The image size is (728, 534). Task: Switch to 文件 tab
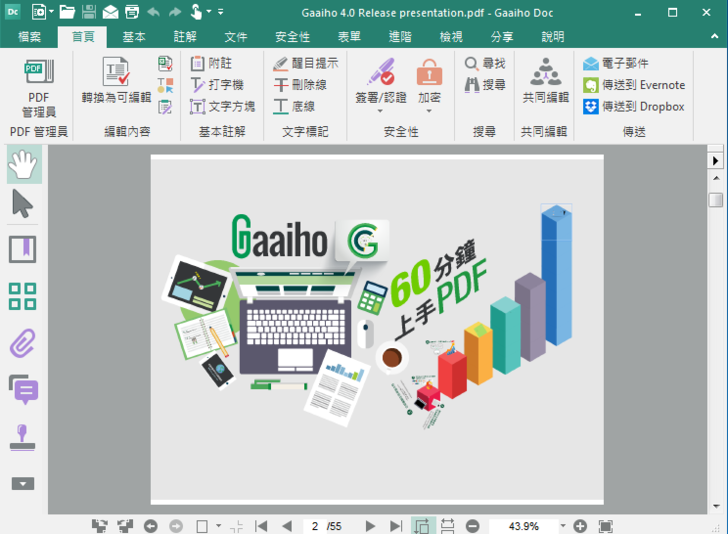236,37
